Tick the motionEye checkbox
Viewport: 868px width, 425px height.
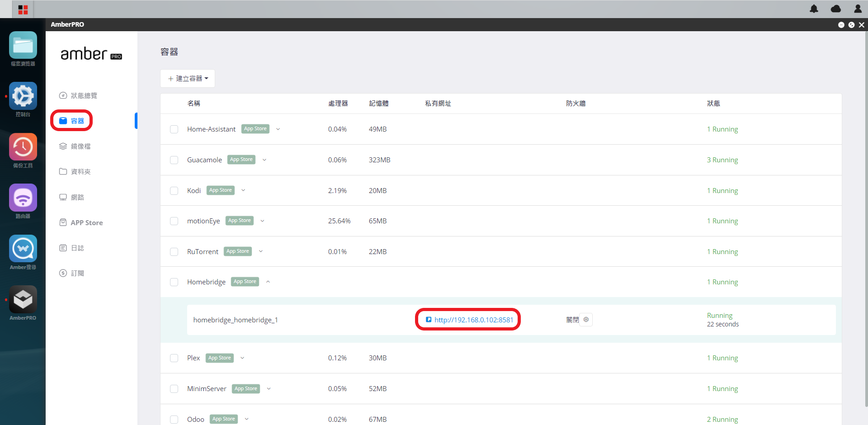174,221
